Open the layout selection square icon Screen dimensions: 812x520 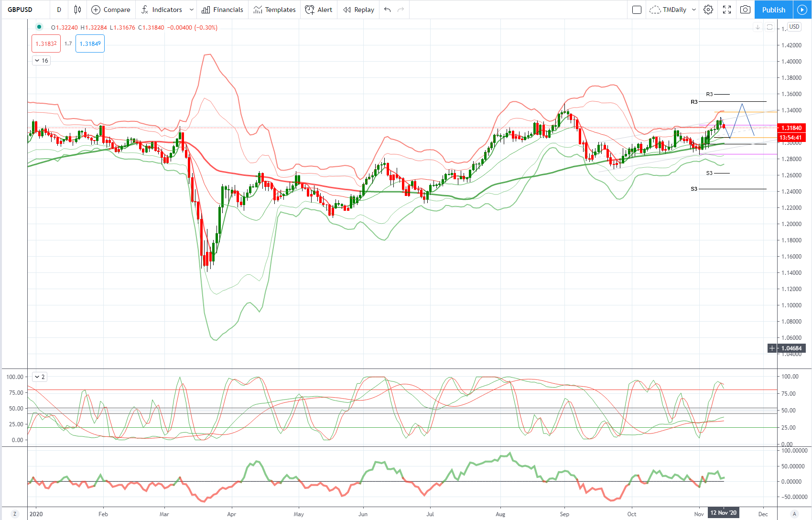point(637,10)
